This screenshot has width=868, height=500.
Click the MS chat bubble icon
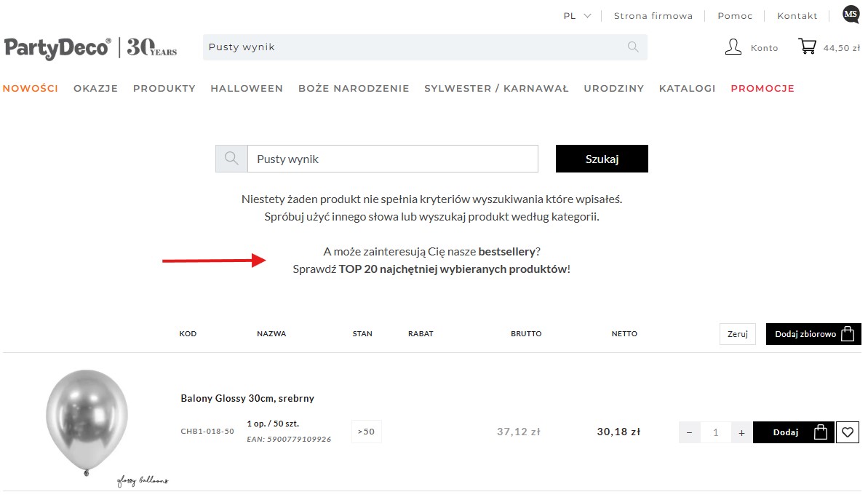point(851,14)
